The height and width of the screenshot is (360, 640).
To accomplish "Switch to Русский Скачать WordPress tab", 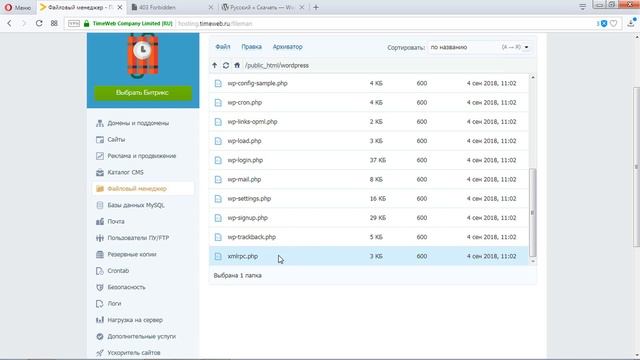I will click(262, 7).
